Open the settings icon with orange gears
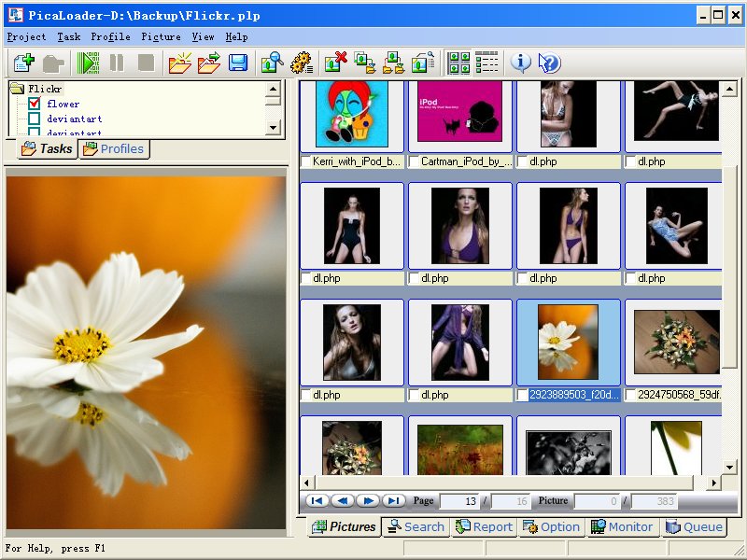The width and height of the screenshot is (747, 560). pos(301,63)
